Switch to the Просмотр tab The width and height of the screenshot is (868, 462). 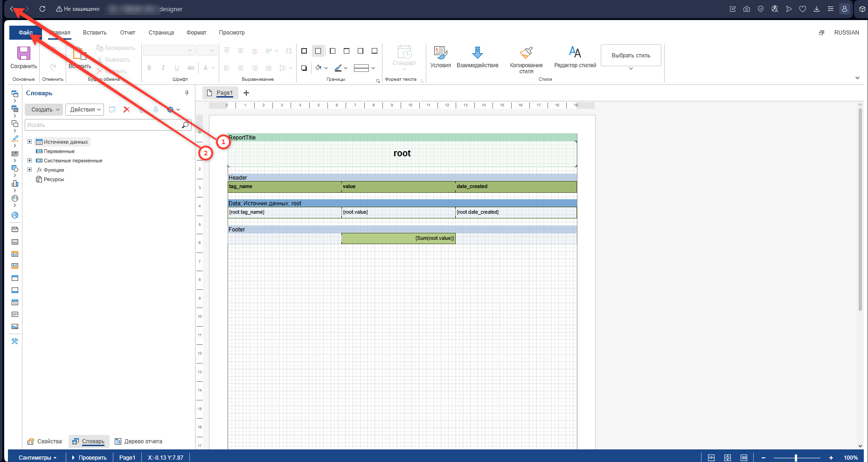tap(232, 33)
